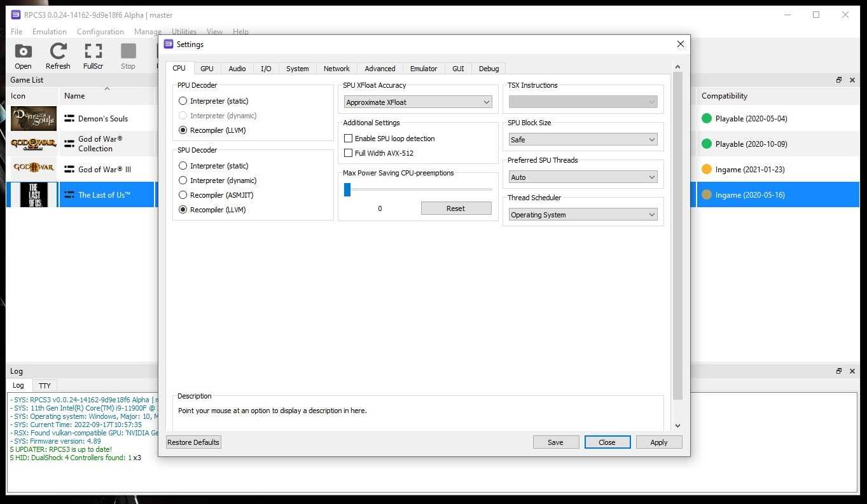The height and width of the screenshot is (504, 867).
Task: Select the God of War III icon
Action: tap(34, 170)
